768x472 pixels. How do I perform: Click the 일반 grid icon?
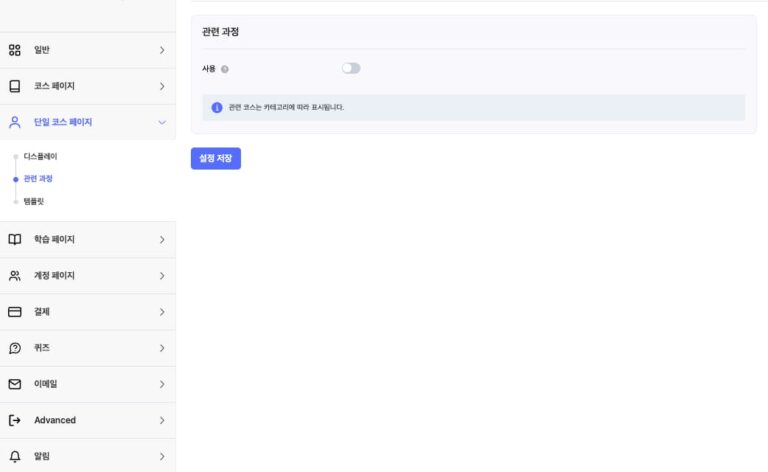15,50
